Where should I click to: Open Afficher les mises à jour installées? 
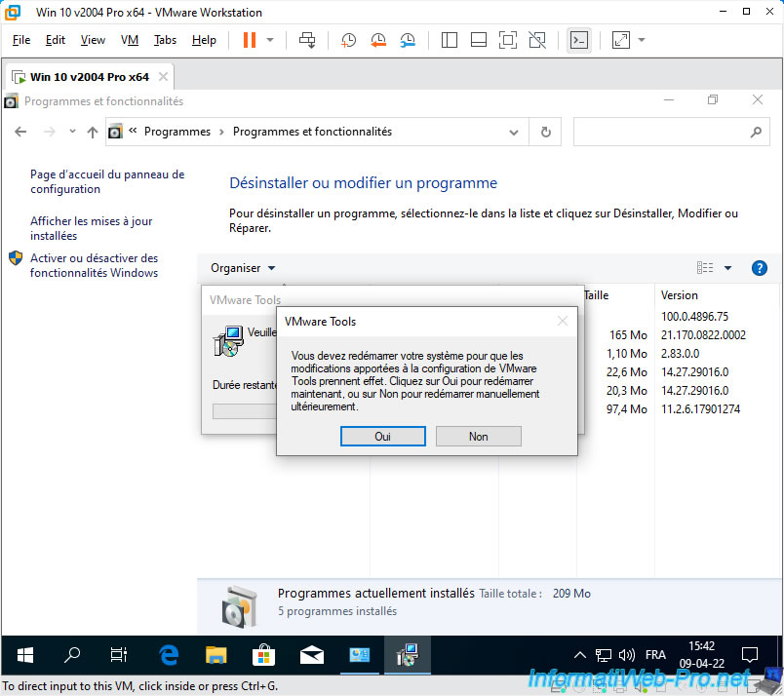(91, 228)
